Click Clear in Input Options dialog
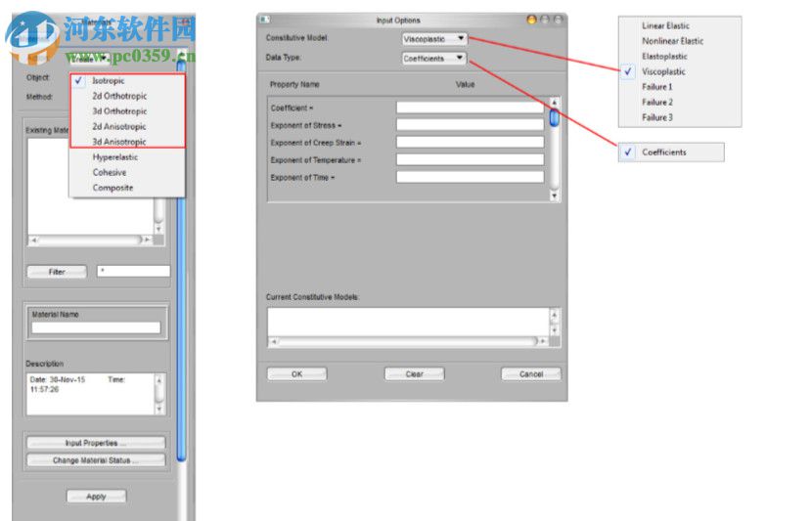Screen dimensions: 812x521 [414, 373]
